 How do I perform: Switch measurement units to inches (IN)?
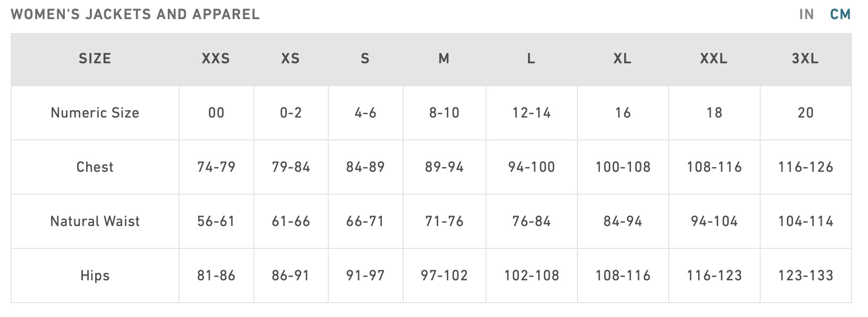point(806,14)
